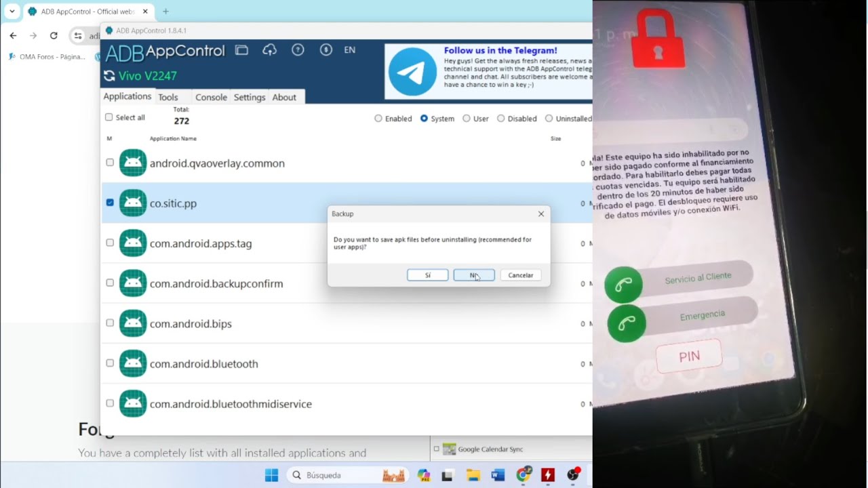Switch language using the EN label
The height and width of the screenshot is (488, 868).
click(350, 49)
